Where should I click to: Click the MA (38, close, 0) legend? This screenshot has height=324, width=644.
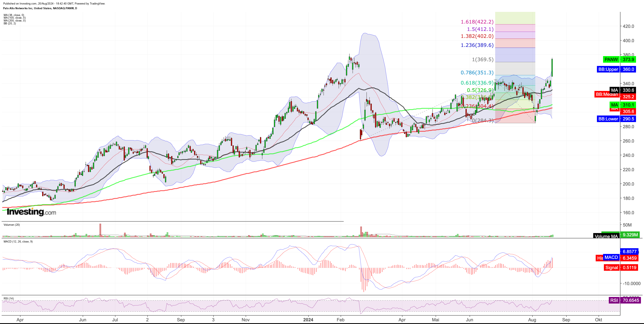click(x=14, y=15)
